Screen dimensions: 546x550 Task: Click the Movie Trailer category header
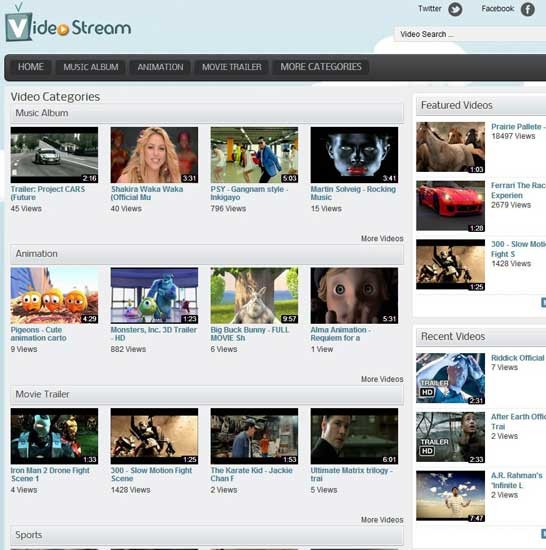[207, 394]
